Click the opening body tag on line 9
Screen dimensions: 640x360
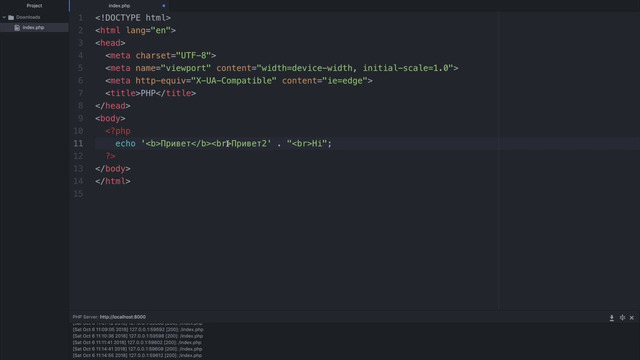click(x=110, y=118)
